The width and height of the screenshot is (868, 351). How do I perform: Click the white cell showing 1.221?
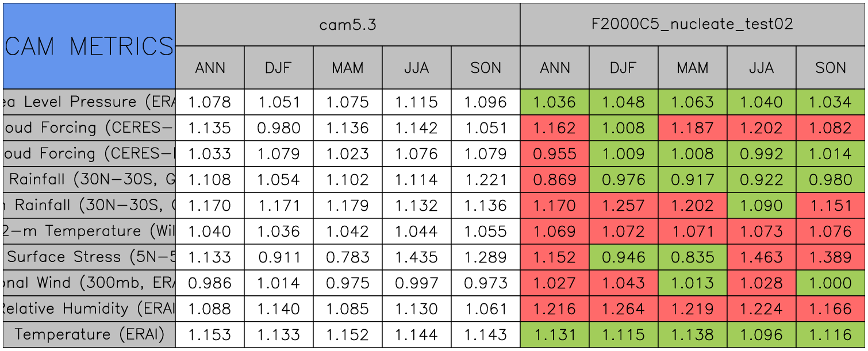pos(486,180)
